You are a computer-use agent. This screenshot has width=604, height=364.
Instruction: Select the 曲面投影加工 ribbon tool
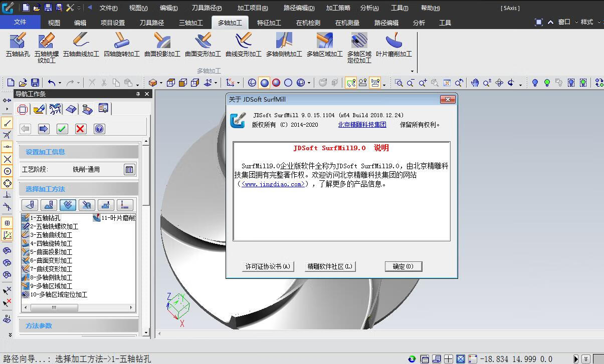(x=162, y=45)
